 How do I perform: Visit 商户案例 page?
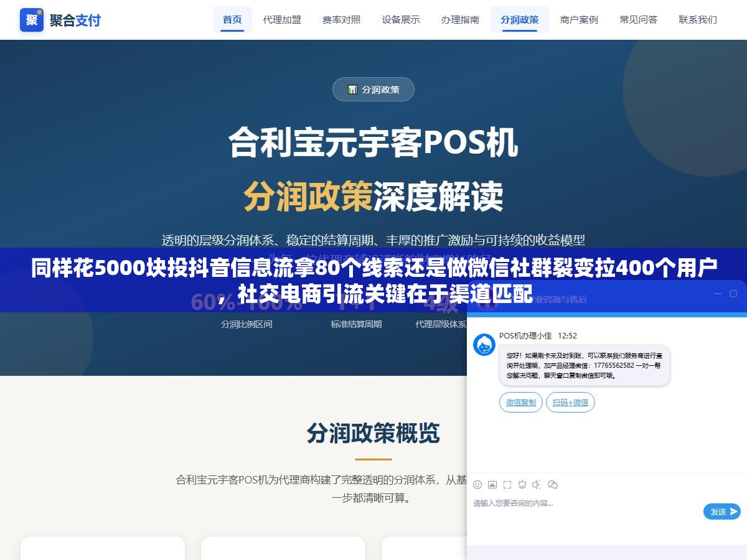[x=579, y=20]
